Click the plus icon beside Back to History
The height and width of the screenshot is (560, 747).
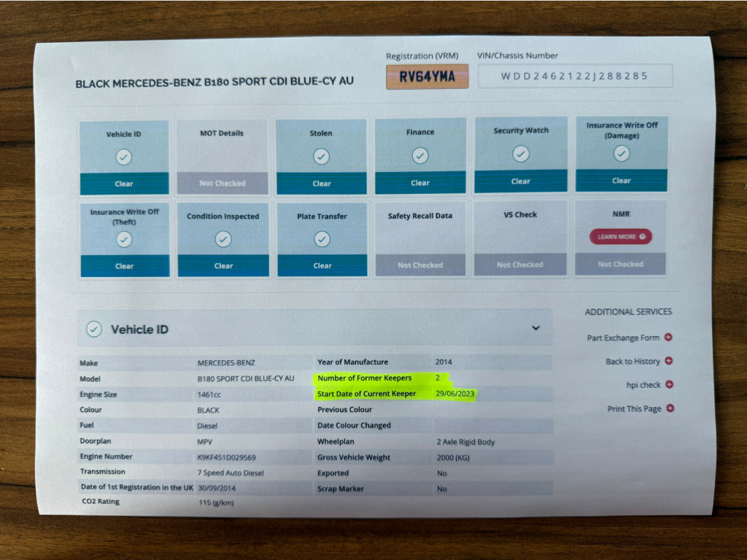tap(669, 360)
